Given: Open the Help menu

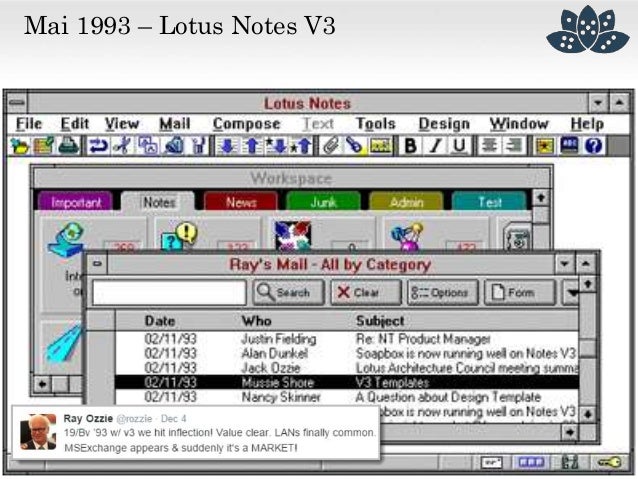Looking at the screenshot, I should pos(587,124).
